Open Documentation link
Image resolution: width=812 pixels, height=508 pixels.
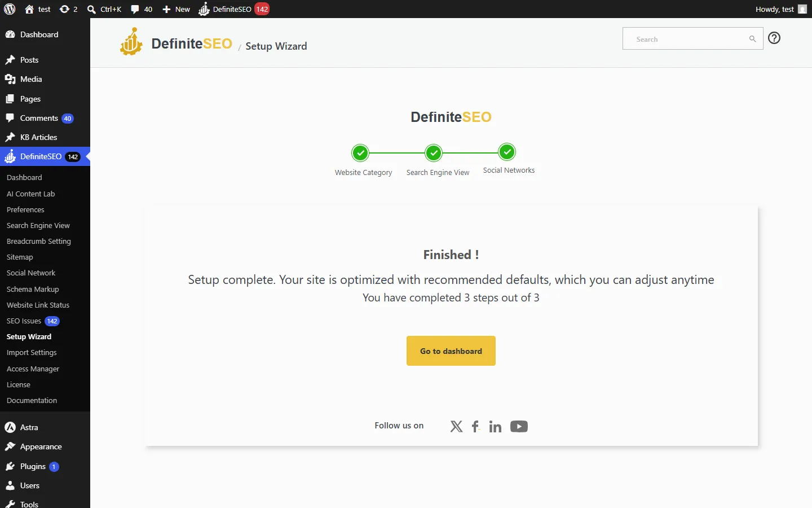[32, 400]
